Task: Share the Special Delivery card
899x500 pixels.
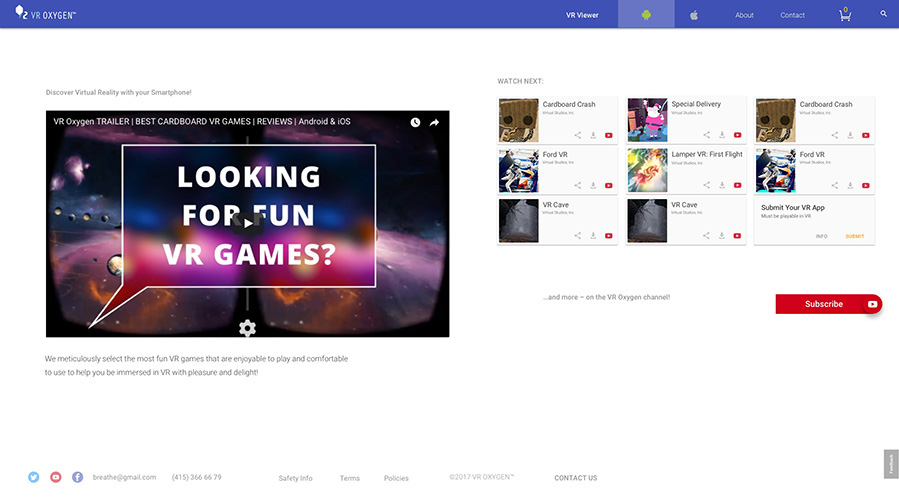Action: click(x=706, y=135)
